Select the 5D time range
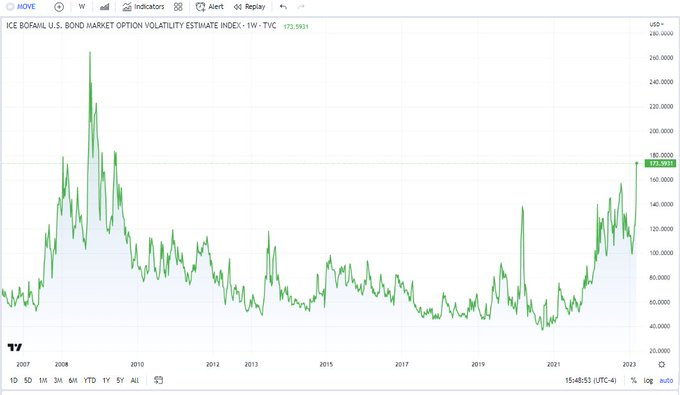Image resolution: width=680 pixels, height=395 pixels. [28, 380]
